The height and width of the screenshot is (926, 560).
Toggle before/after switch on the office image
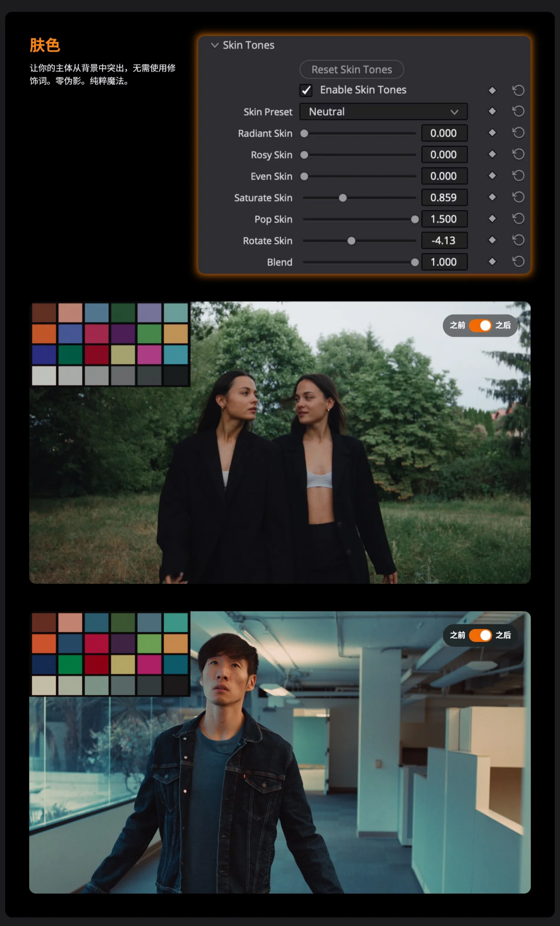tap(480, 635)
